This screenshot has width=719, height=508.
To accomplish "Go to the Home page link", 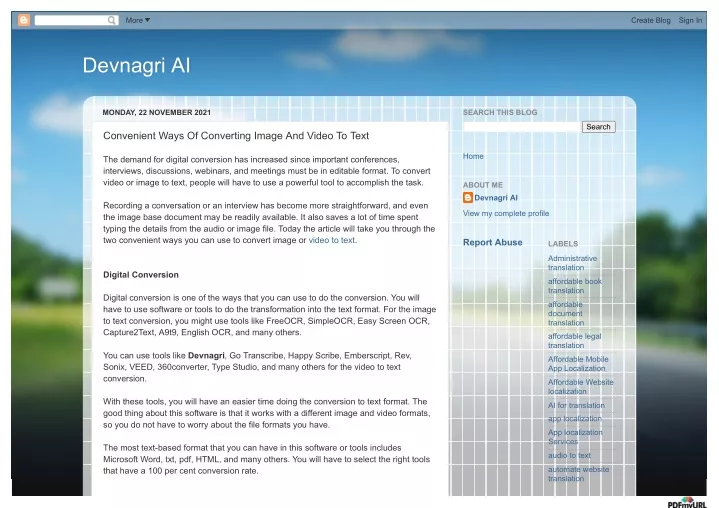I will [x=473, y=156].
